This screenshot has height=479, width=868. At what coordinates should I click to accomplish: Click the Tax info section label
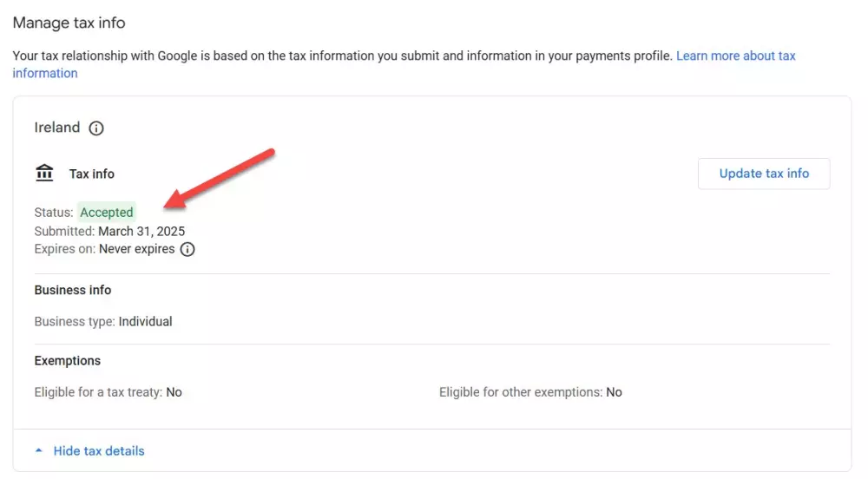click(92, 174)
